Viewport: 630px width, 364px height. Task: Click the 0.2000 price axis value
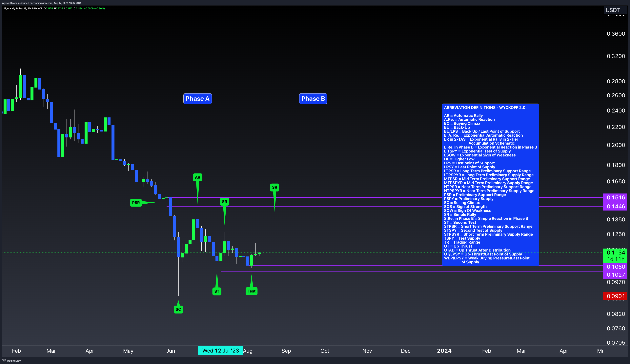616,145
